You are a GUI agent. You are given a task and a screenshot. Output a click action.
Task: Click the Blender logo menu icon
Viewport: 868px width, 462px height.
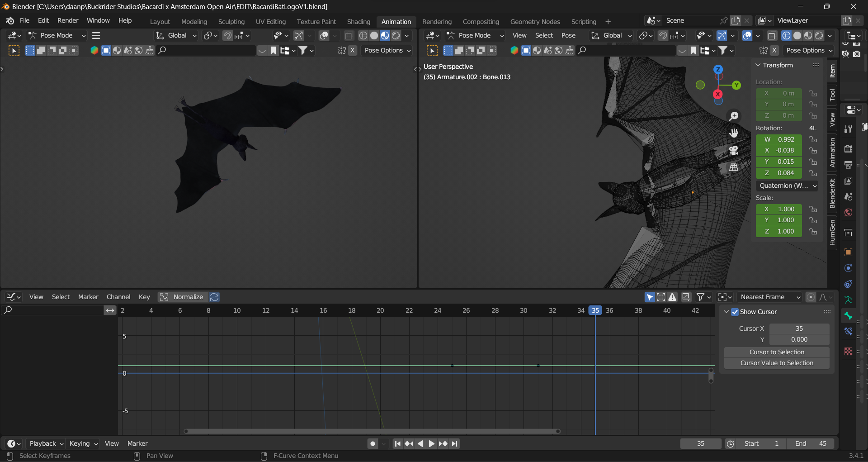(10, 21)
